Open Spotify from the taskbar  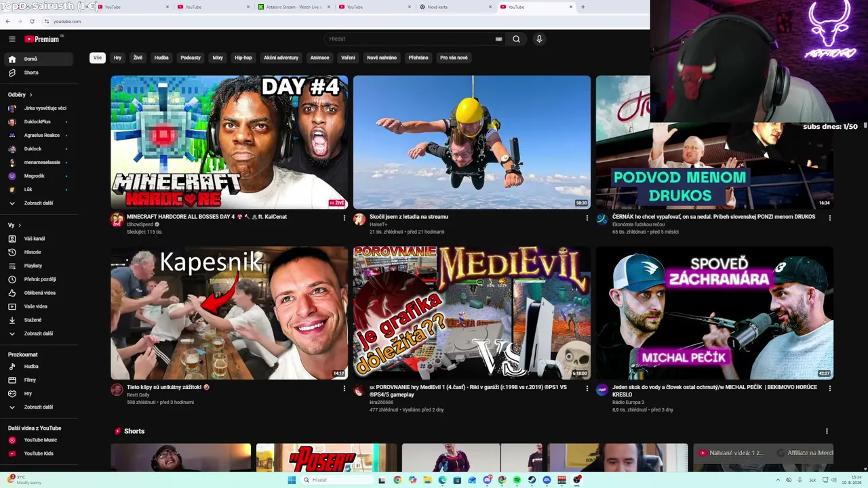(517, 480)
